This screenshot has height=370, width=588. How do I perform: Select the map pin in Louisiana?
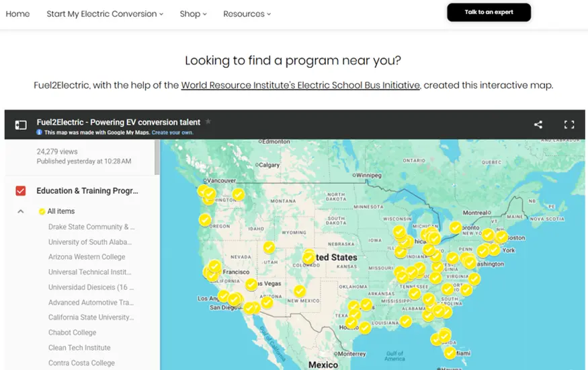coord(405,321)
